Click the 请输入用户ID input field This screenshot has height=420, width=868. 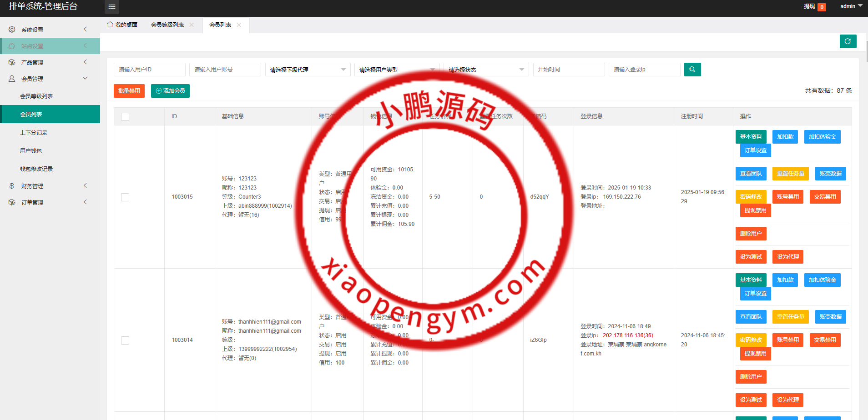coord(149,70)
